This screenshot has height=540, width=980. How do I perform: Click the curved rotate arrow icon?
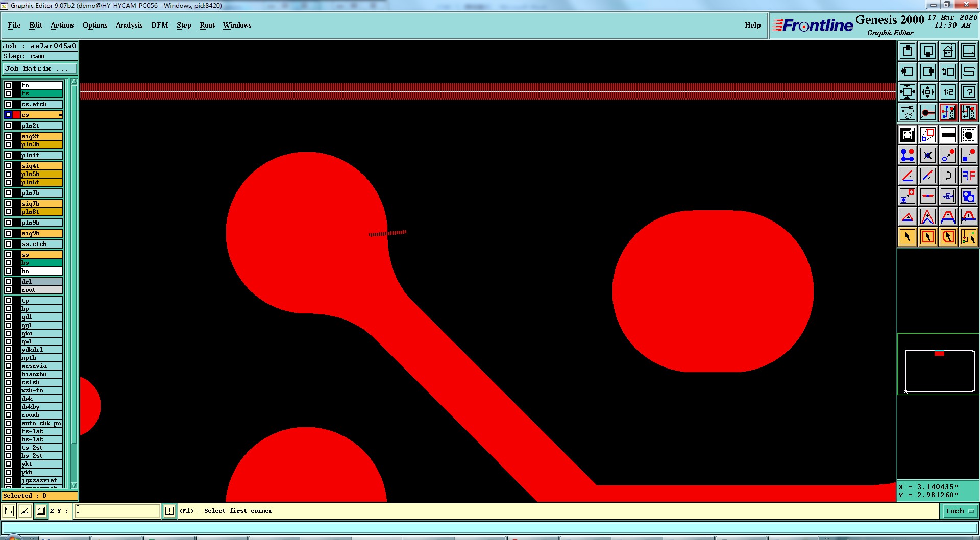[948, 176]
